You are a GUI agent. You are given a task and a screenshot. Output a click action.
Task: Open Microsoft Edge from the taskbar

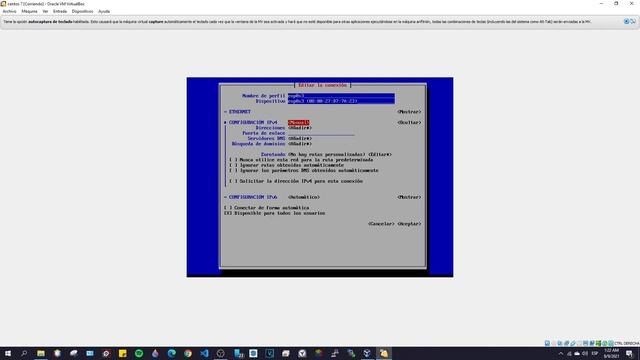(x=171, y=353)
